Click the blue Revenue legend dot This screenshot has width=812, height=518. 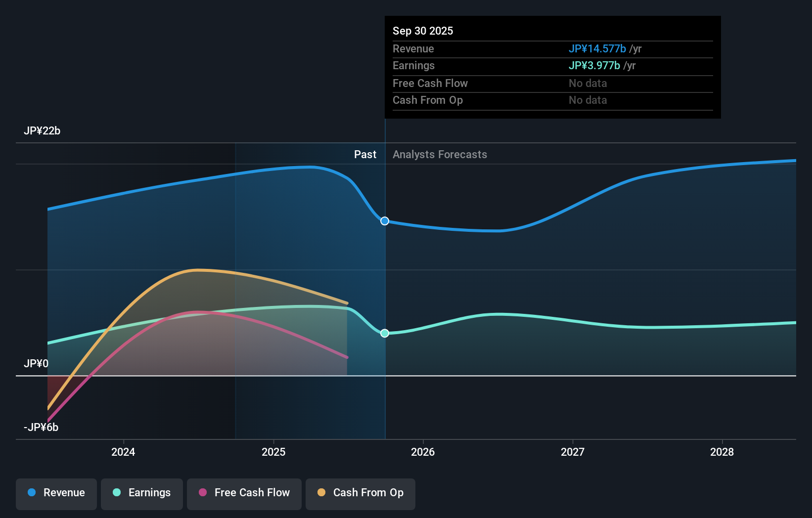point(32,493)
